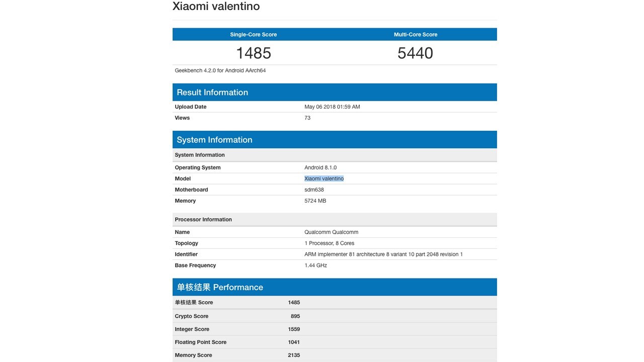Image resolution: width=644 pixels, height=362 pixels.
Task: Click the views count "73"
Action: (x=307, y=118)
